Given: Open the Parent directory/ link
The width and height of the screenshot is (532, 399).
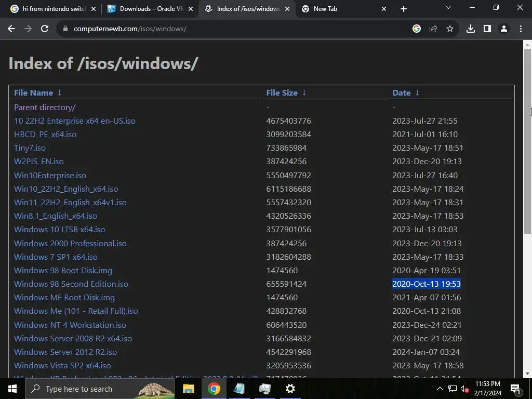Looking at the screenshot, I should coord(45,107).
